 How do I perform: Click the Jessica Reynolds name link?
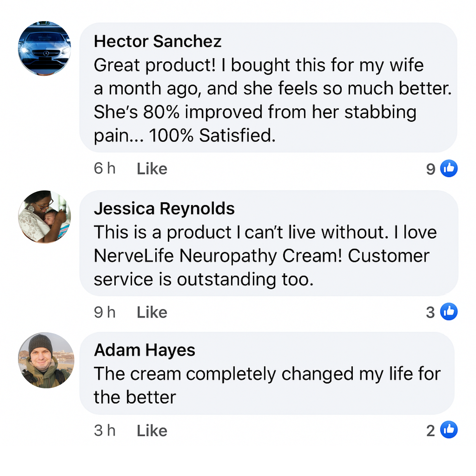pyautogui.click(x=164, y=209)
